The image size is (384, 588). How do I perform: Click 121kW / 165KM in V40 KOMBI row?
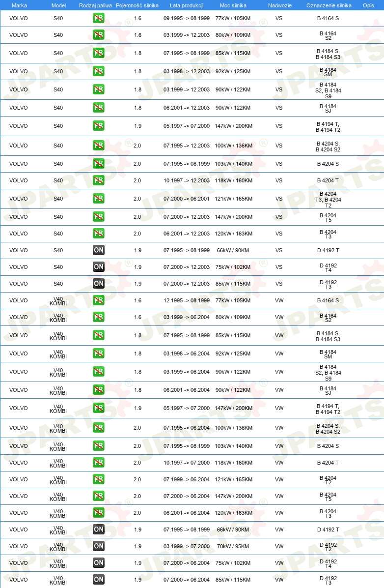pyautogui.click(x=233, y=479)
